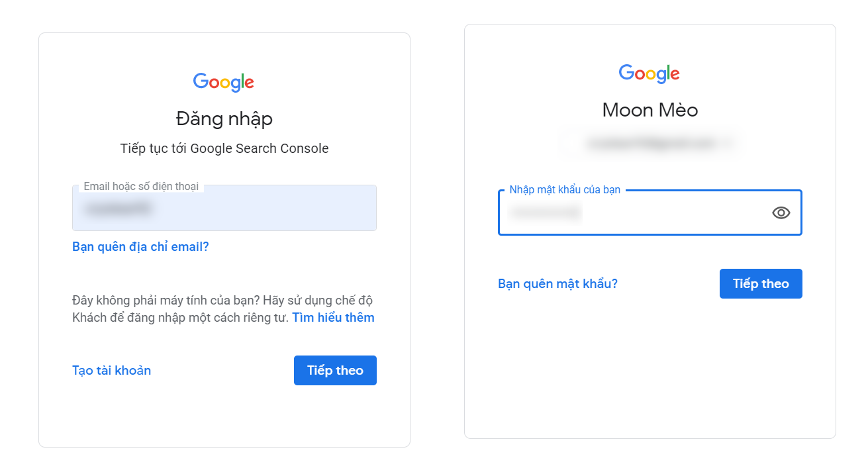Open the Bạn quên mật khẩu? link
Viewport: 868px width, 476px height.
pyautogui.click(x=557, y=284)
